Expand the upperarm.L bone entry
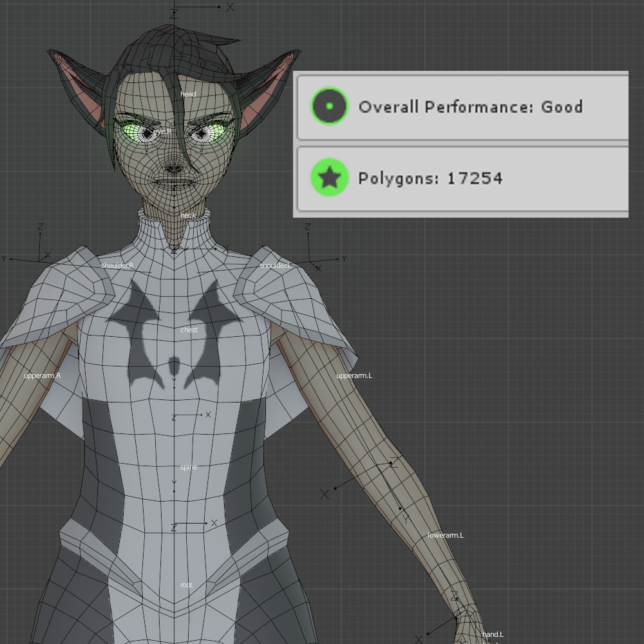Viewport: 644px width, 644px height. pyautogui.click(x=353, y=375)
